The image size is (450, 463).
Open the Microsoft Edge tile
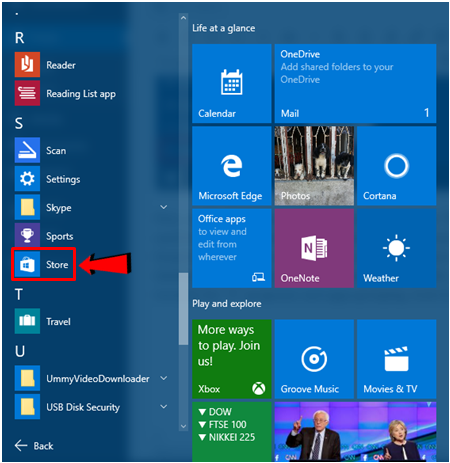232,166
